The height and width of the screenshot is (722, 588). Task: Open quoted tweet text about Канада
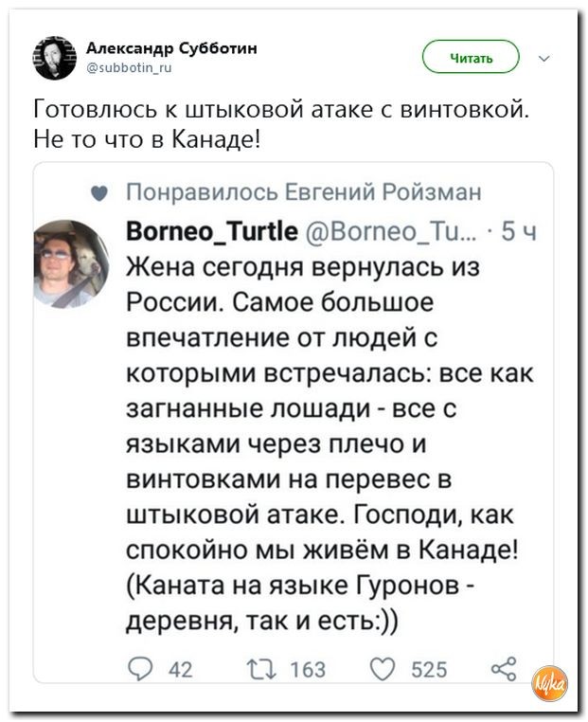[329, 443]
